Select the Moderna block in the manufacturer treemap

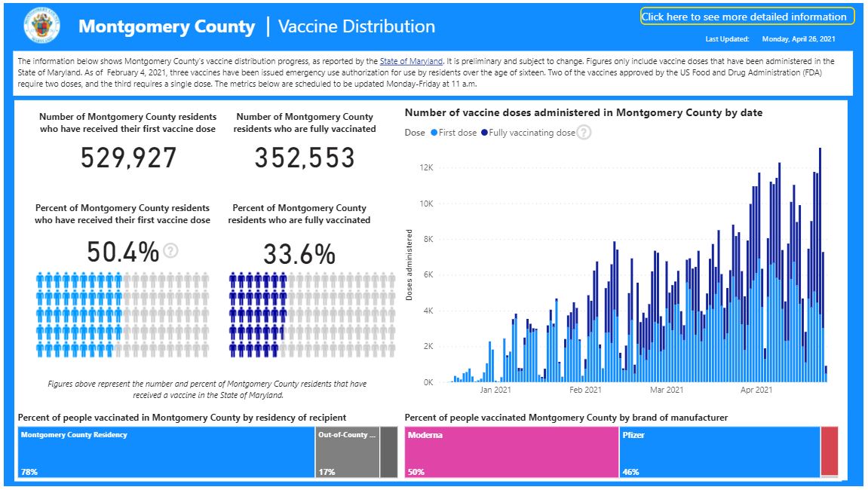pos(511,452)
